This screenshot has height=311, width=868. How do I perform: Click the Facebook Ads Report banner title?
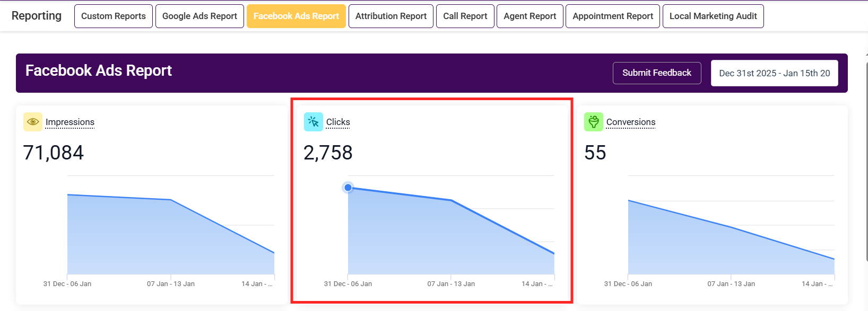[x=99, y=70]
